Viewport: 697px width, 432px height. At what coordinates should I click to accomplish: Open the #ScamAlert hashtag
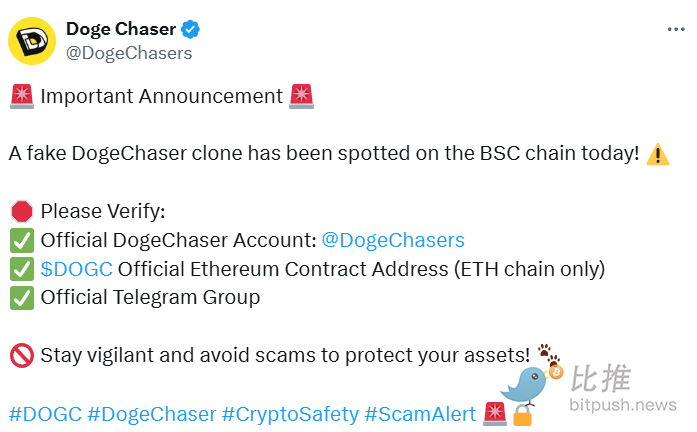419,413
